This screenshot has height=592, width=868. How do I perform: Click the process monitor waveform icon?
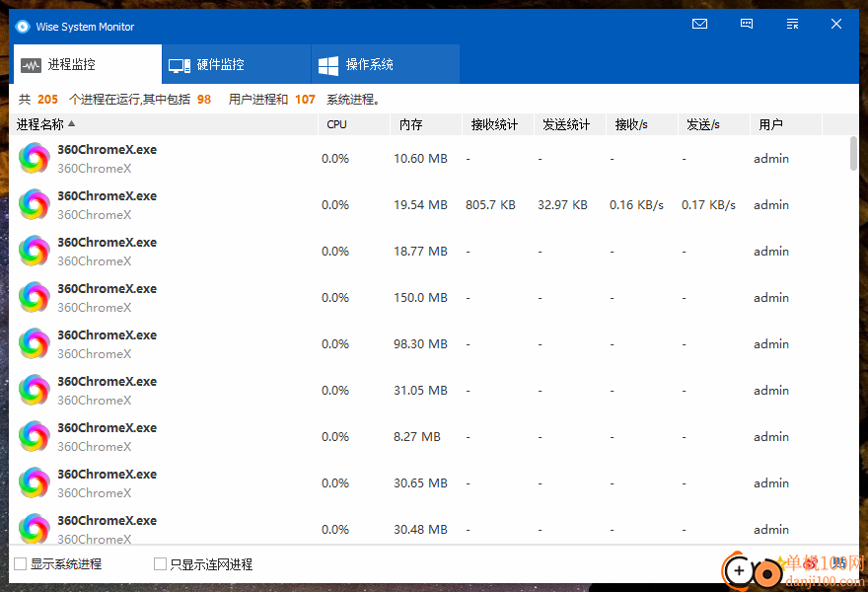click(31, 66)
